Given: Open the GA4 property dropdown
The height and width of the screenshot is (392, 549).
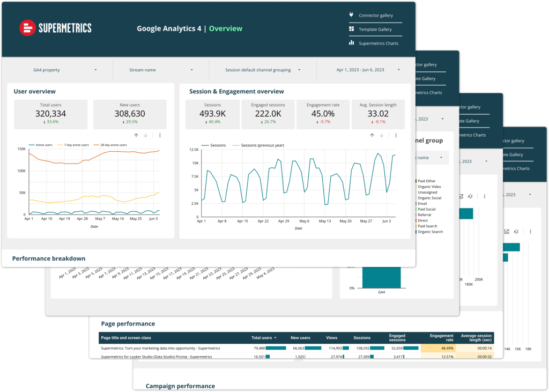Looking at the screenshot, I should tap(65, 70).
